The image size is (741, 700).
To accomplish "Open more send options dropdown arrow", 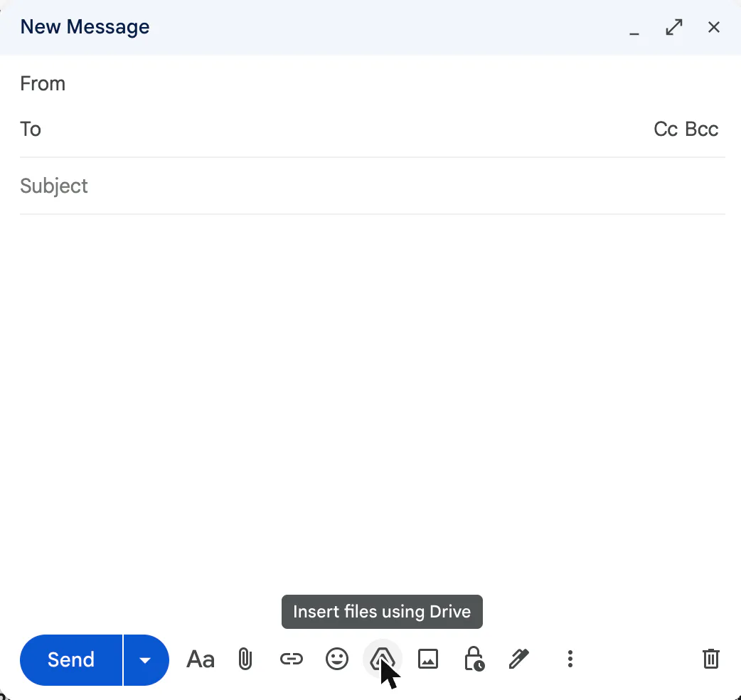I will point(146,659).
